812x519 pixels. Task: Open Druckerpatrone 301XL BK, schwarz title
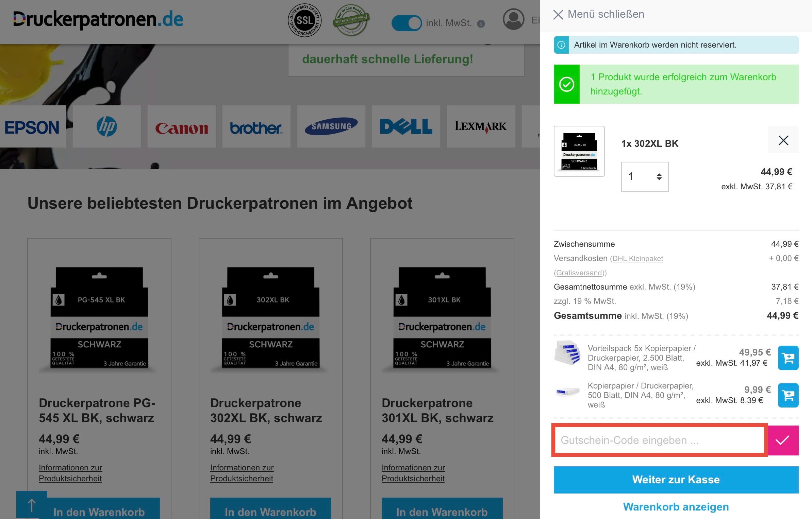437,410
